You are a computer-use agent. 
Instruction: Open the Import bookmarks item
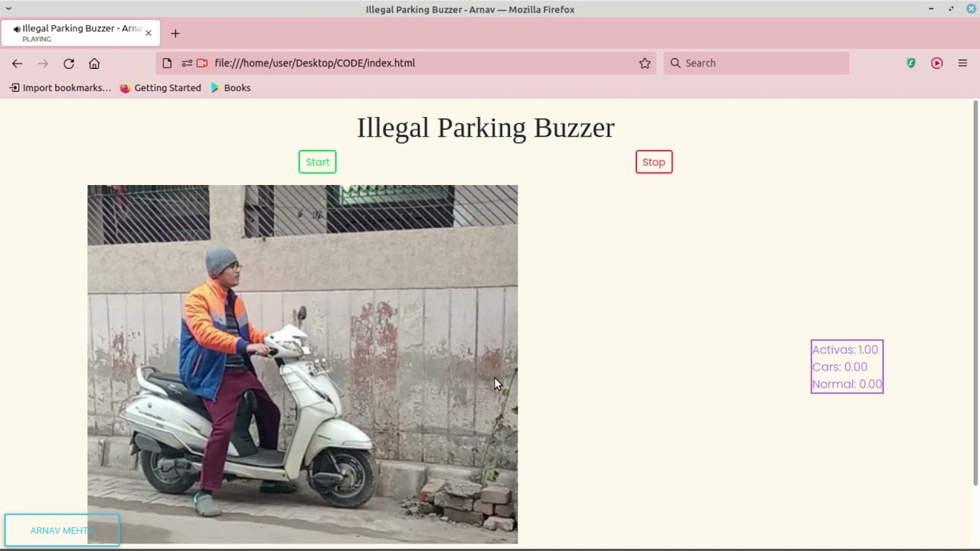[x=60, y=88]
